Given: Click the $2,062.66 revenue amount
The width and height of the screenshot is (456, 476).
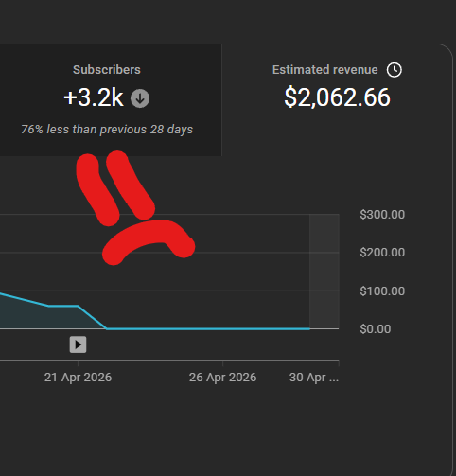Looking at the screenshot, I should click(x=337, y=97).
